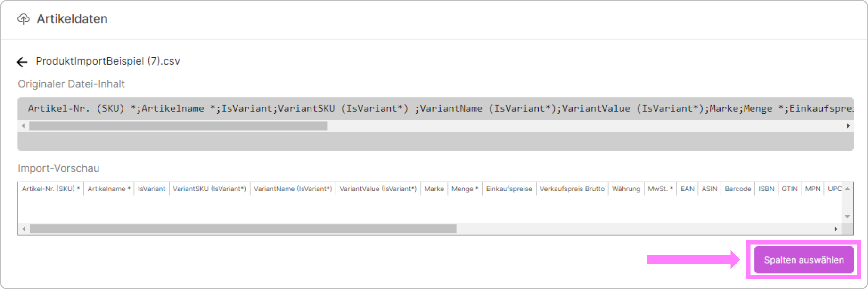The width and height of the screenshot is (868, 289).
Task: Click left arrow of file content scrollbar
Action: click(23, 126)
